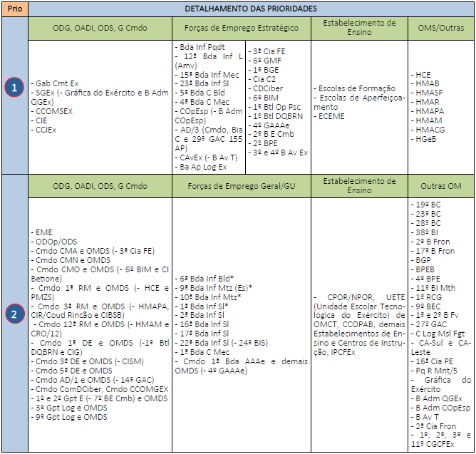Select the '- 2ª Cia Fron' entry
Image resolution: width=476 pixels, height=454 pixels.
[434, 426]
